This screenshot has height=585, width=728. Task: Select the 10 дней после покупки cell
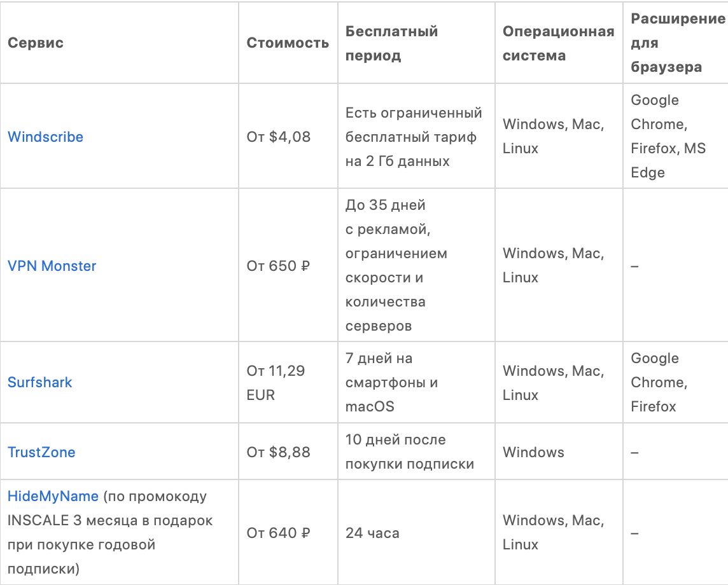click(x=409, y=452)
